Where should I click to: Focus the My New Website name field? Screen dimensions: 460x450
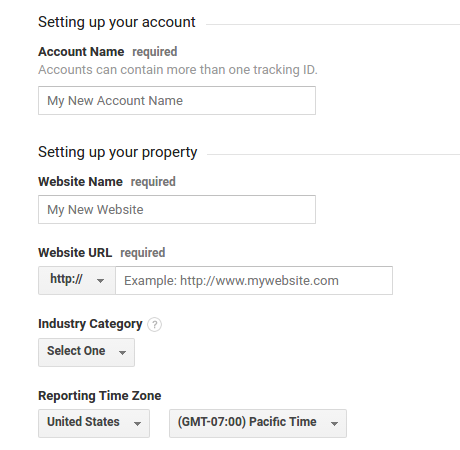point(177,209)
